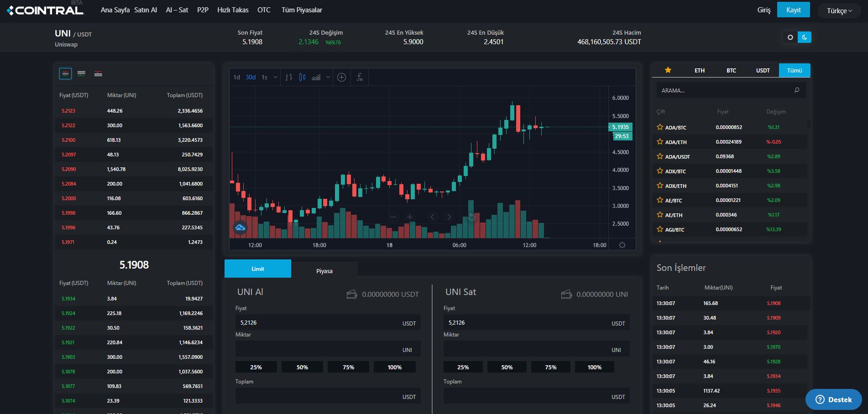Screen dimensions: 868x414
Task: Set buy amount to 25%
Action: (256, 367)
